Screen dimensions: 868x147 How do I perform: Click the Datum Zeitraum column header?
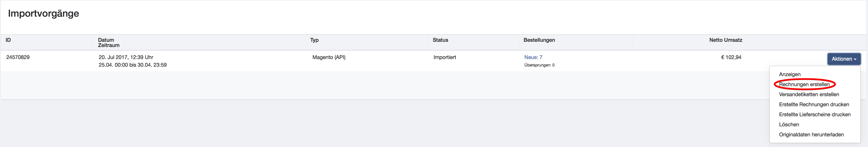(x=108, y=43)
